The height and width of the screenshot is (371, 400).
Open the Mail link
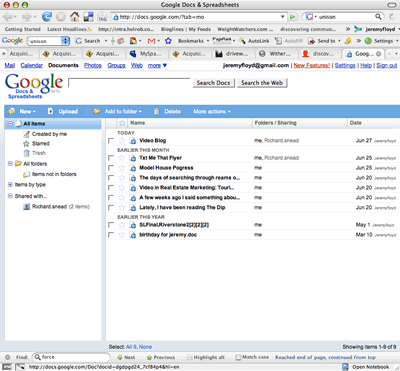pyautogui.click(x=10, y=65)
